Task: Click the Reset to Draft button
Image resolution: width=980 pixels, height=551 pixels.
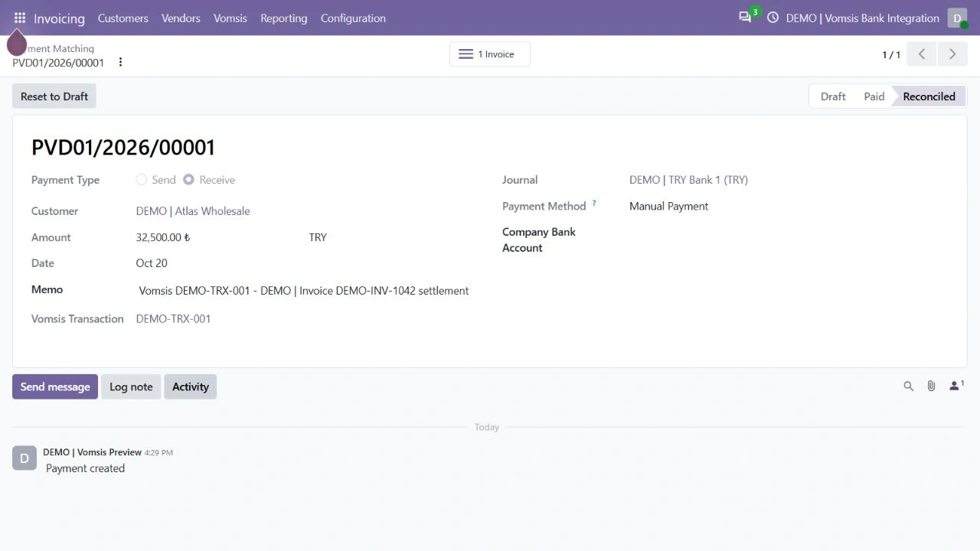Action: [x=54, y=96]
